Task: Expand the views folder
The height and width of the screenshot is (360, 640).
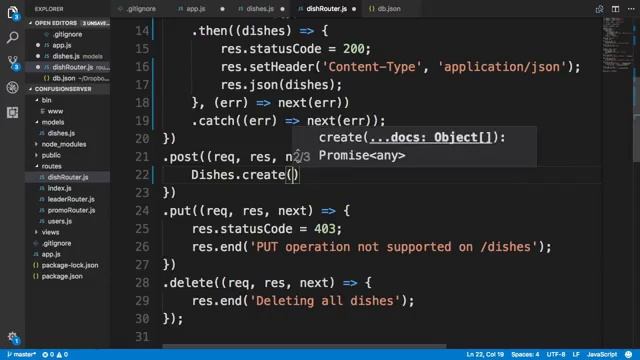Action: (50, 232)
